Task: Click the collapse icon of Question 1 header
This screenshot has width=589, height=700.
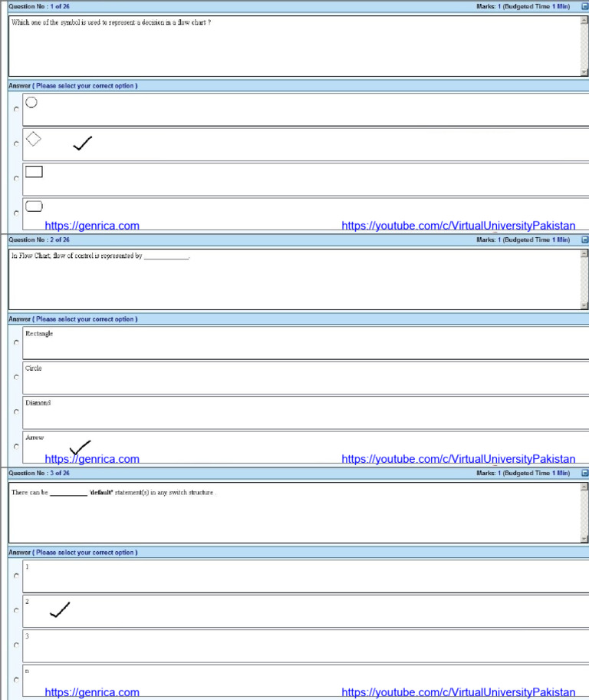Action: click(584, 6)
